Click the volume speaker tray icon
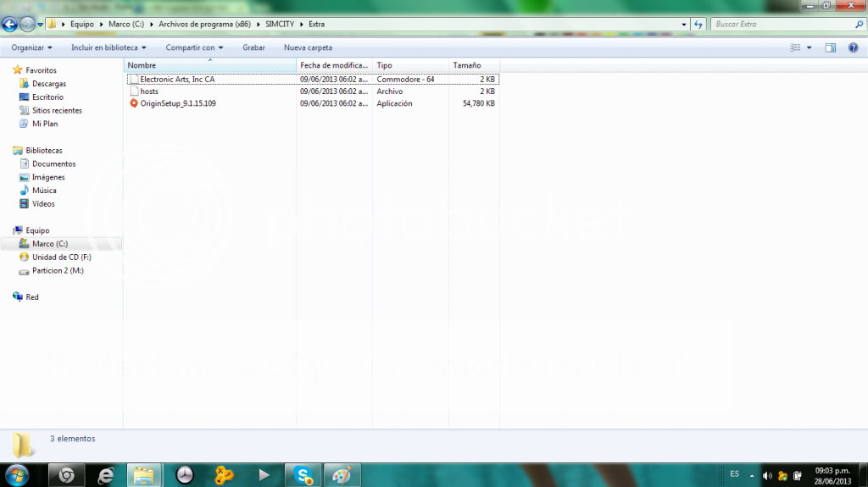This screenshot has height=487, width=868. coord(767,475)
